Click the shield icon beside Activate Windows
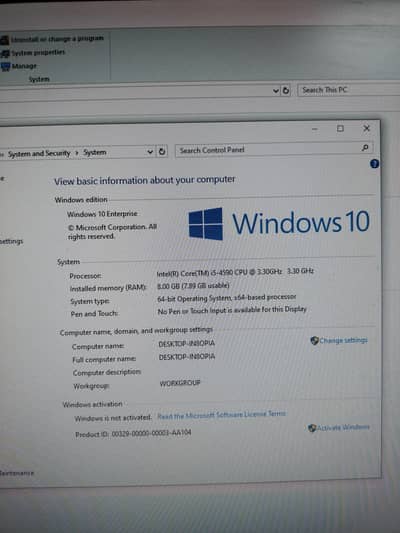The width and height of the screenshot is (400, 533). coord(312,428)
